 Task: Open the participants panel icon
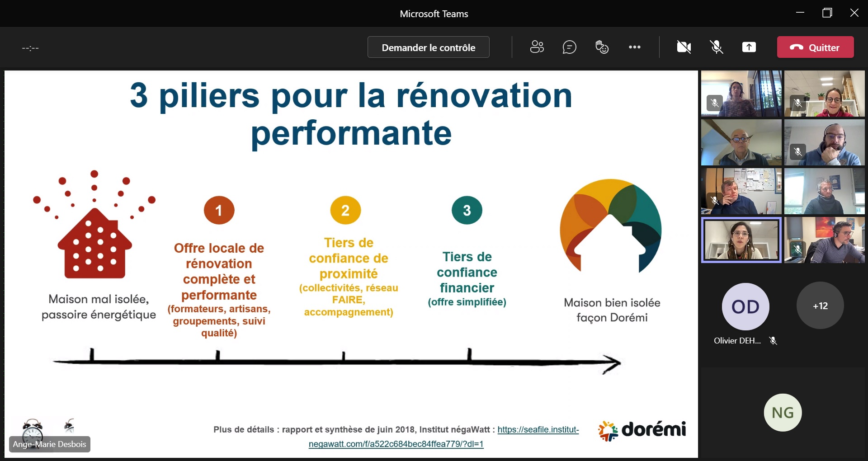(537, 47)
